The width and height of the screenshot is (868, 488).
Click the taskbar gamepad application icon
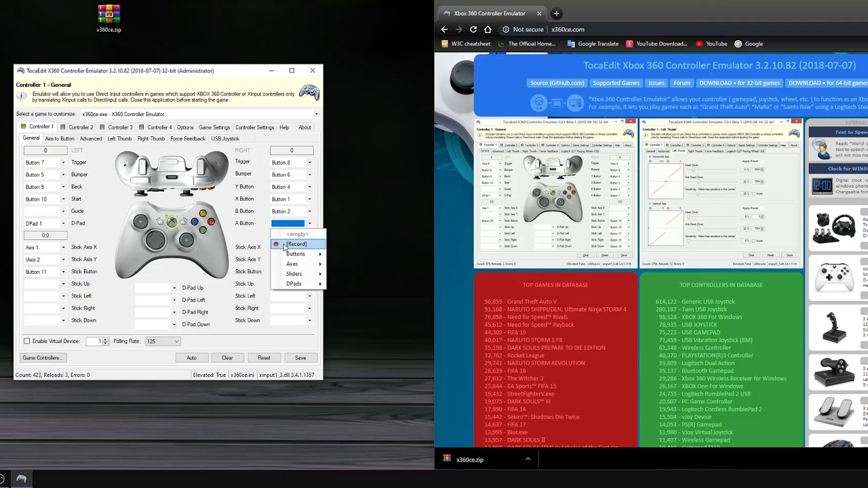(22, 479)
